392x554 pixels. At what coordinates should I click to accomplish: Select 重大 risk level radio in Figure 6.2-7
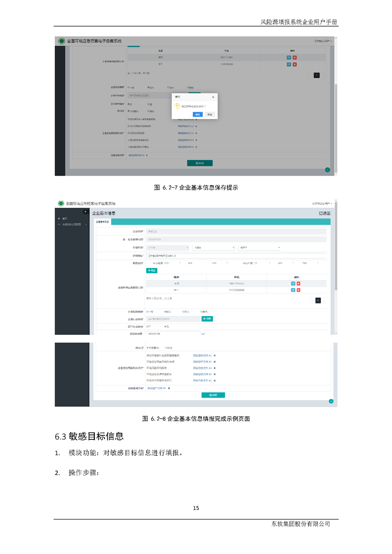click(168, 87)
